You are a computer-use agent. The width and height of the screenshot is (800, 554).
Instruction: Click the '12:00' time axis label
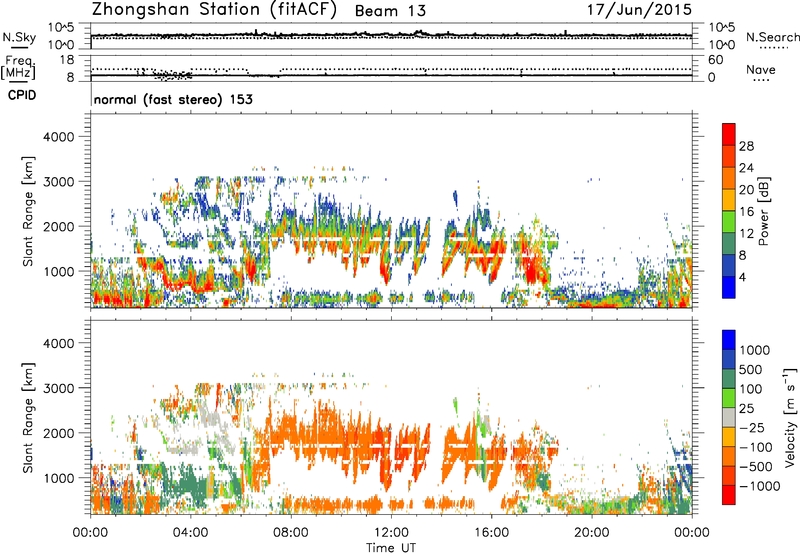[391, 533]
